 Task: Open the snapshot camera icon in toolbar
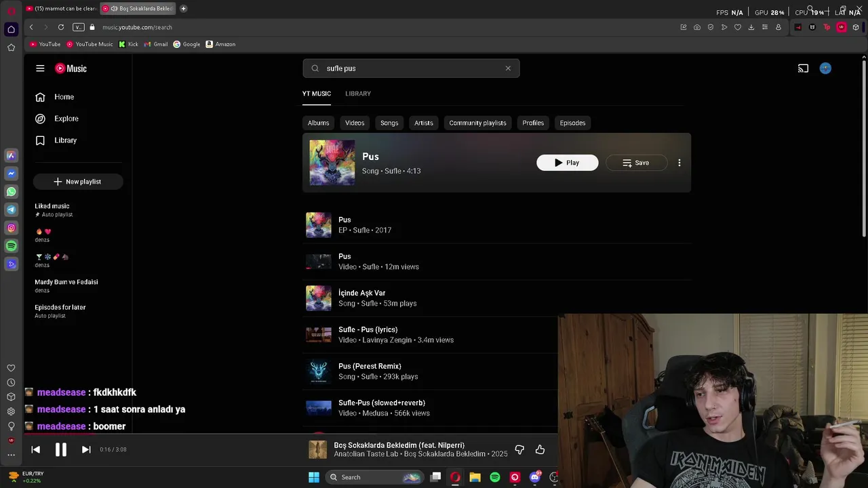[696, 27]
